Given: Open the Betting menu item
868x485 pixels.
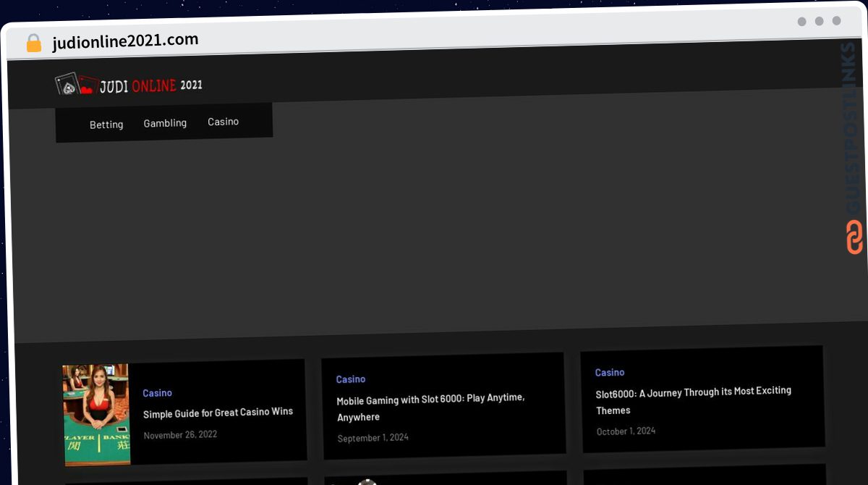Looking at the screenshot, I should coord(106,125).
